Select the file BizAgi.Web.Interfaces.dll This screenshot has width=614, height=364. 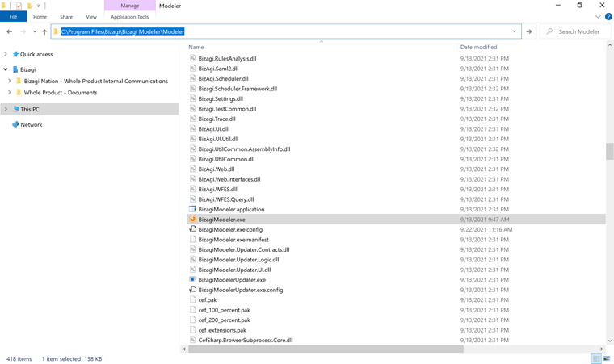(229, 179)
